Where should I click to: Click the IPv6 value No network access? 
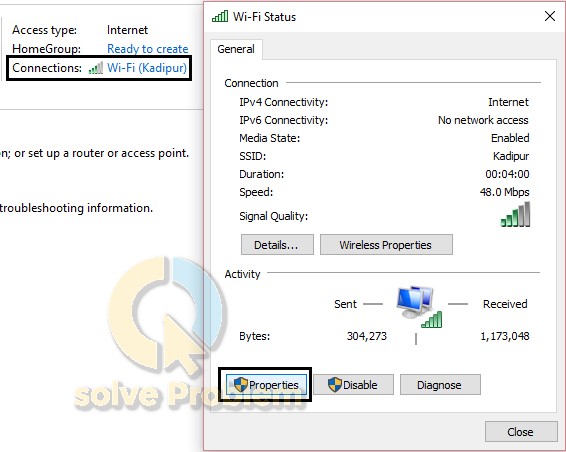483,120
